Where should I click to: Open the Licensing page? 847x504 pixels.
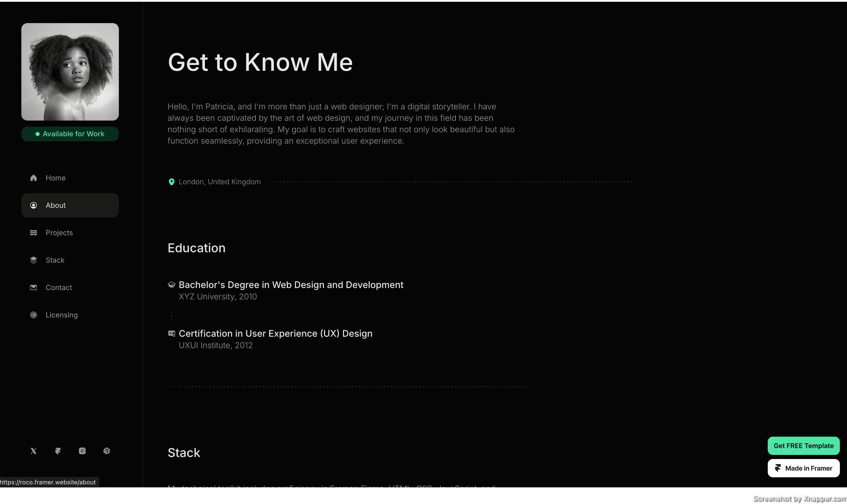(62, 315)
